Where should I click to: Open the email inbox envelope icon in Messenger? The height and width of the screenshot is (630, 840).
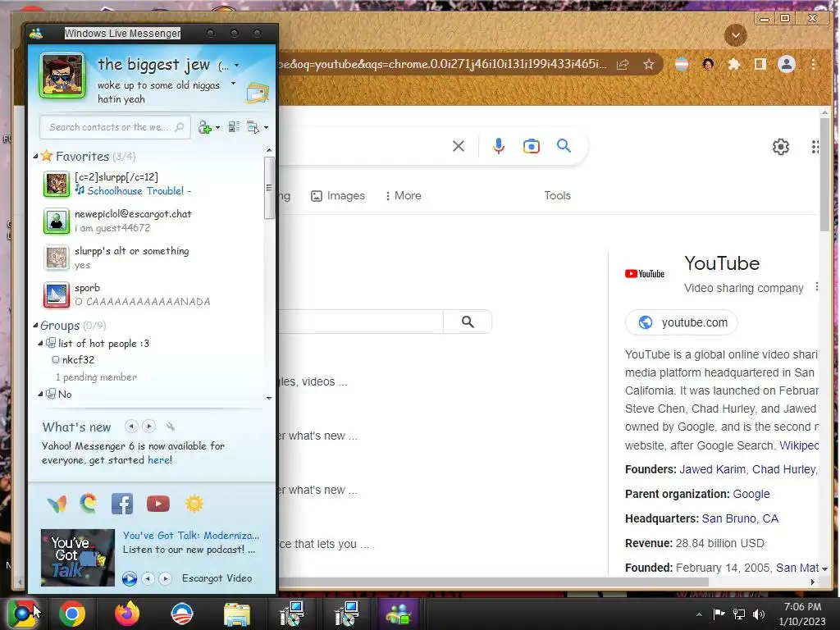coord(257,93)
